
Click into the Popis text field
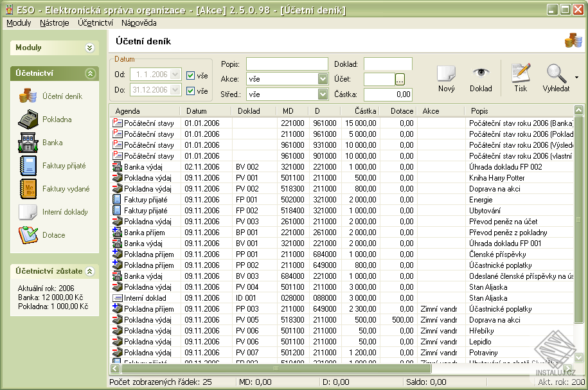(x=287, y=64)
